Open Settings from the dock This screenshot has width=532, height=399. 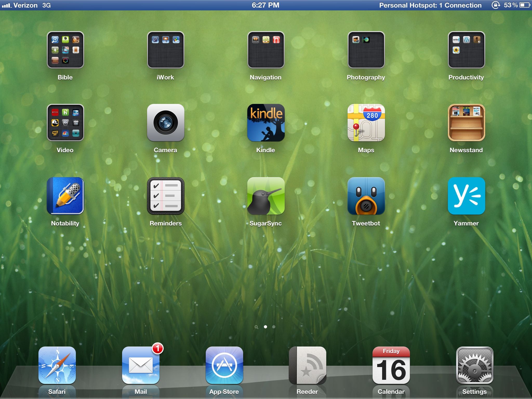tap(475, 365)
